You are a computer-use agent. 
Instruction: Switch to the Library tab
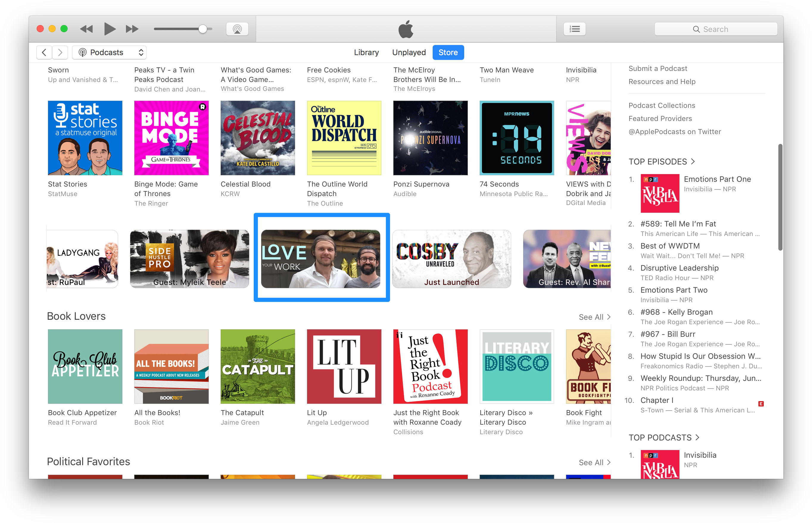pyautogui.click(x=366, y=52)
